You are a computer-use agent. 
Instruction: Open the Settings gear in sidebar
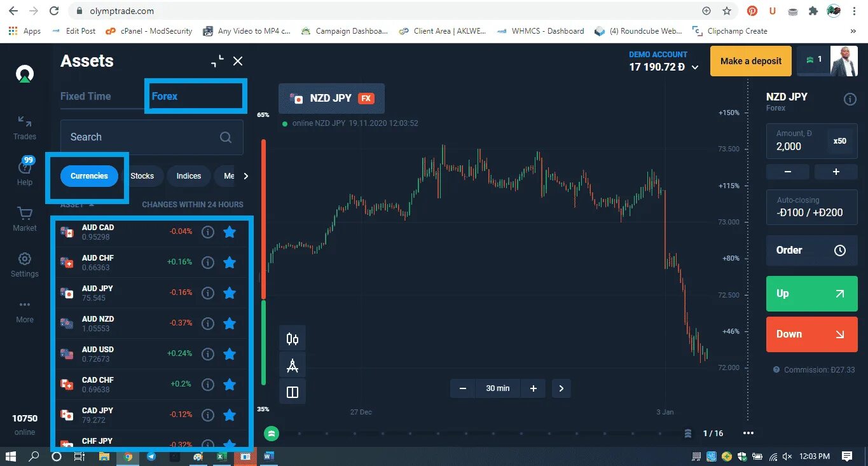[x=25, y=264]
